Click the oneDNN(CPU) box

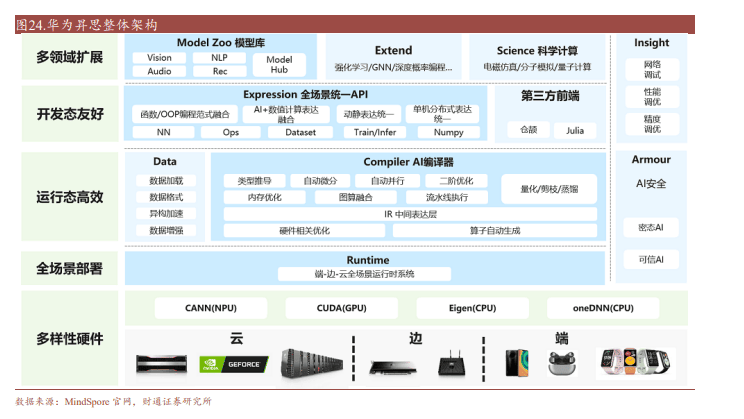[603, 308]
